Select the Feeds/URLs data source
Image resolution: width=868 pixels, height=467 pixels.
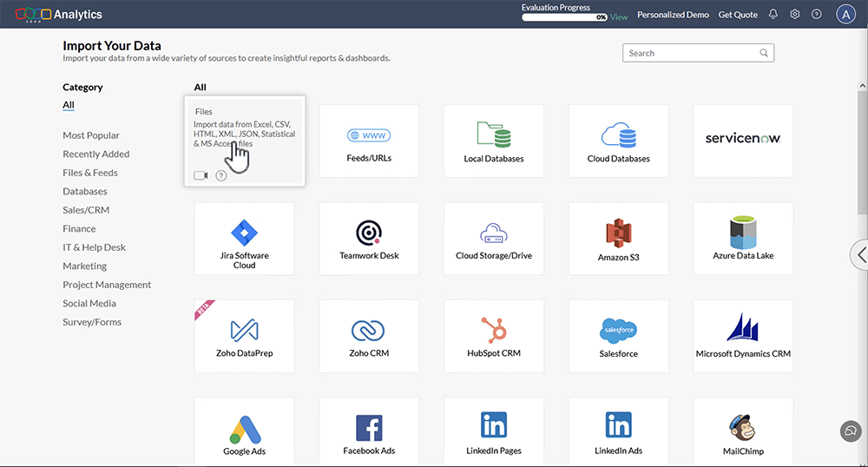369,141
